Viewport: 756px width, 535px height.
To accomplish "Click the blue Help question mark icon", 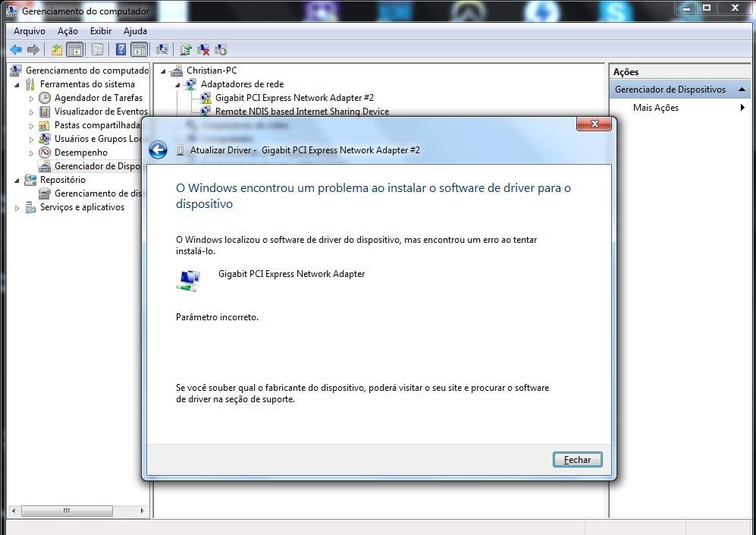I will coord(121,49).
